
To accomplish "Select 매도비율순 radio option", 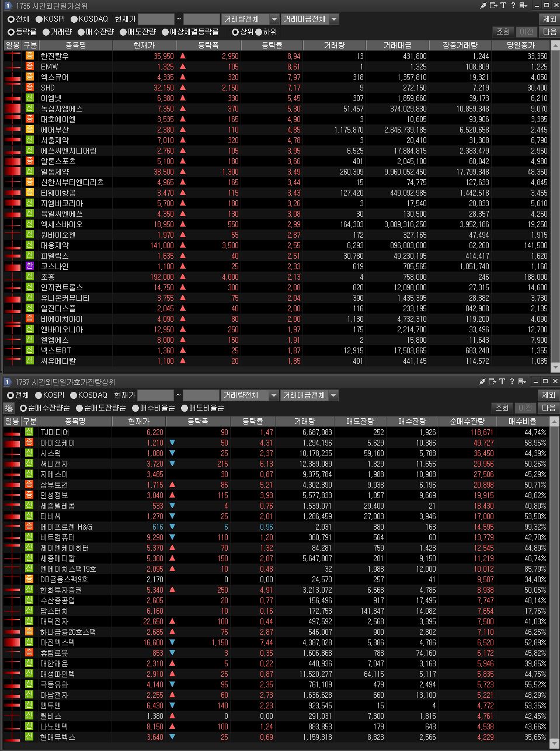I will coord(185,408).
